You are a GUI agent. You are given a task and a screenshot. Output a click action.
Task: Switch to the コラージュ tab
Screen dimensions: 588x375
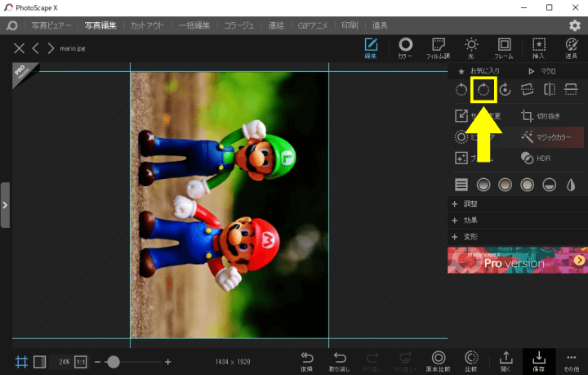pyautogui.click(x=238, y=25)
